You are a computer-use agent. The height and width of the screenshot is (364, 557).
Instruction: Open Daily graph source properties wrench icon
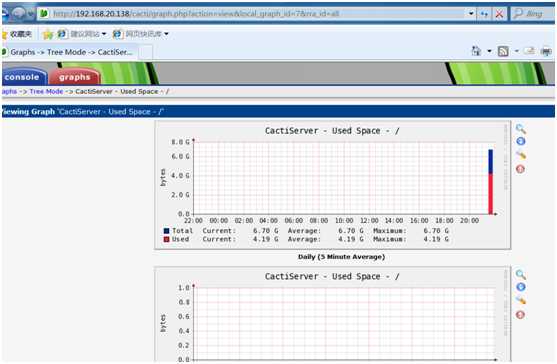pyautogui.click(x=521, y=155)
